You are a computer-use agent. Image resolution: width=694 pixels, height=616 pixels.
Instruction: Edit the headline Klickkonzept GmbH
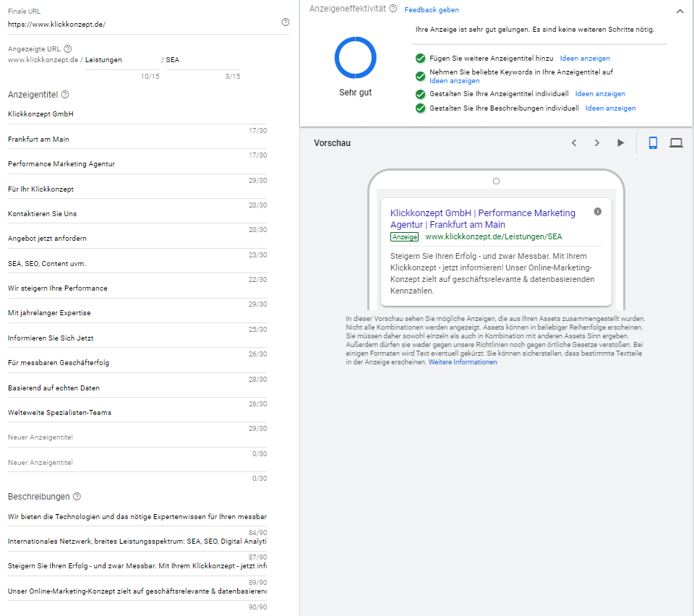pos(137,114)
